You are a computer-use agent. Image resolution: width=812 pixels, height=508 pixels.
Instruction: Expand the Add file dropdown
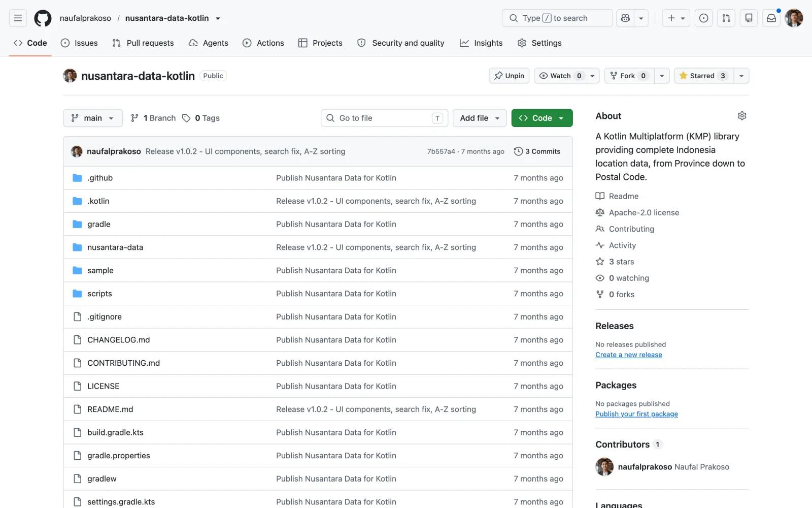pos(480,118)
